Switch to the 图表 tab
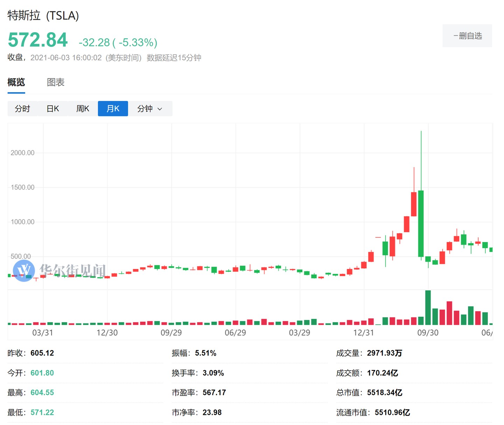This screenshot has width=504, height=425. coord(56,82)
